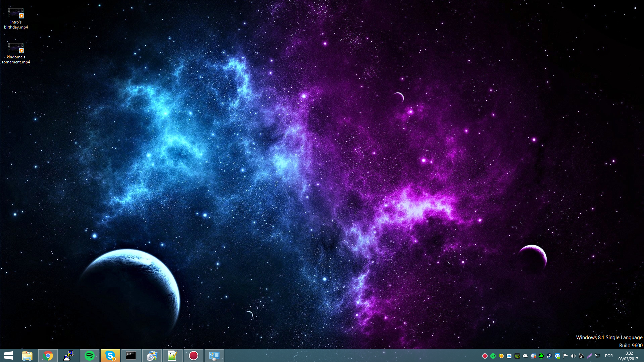Open the volume speaker tray icon
The width and height of the screenshot is (644, 362).
point(574,356)
